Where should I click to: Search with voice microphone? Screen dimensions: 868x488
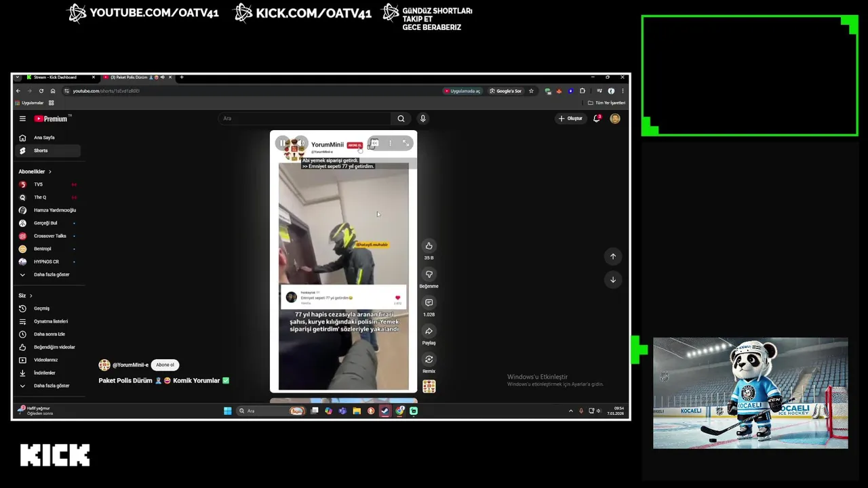(x=422, y=119)
